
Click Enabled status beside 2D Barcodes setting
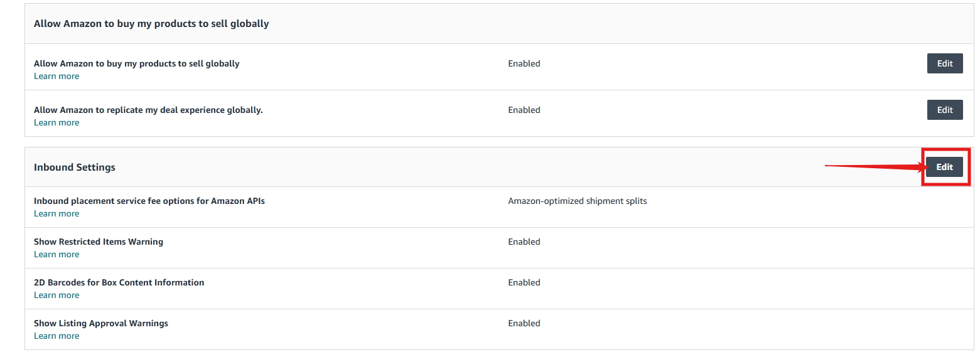pos(524,282)
